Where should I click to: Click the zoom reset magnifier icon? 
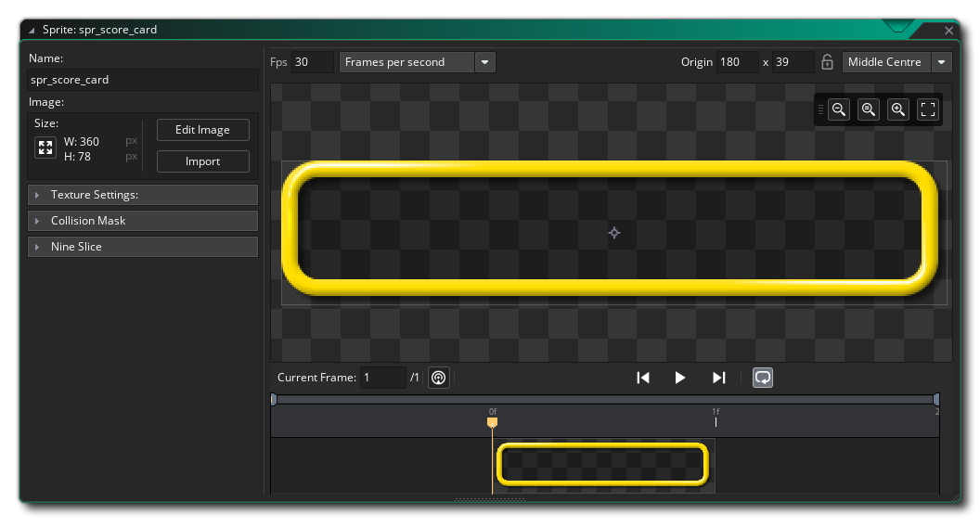pos(869,109)
